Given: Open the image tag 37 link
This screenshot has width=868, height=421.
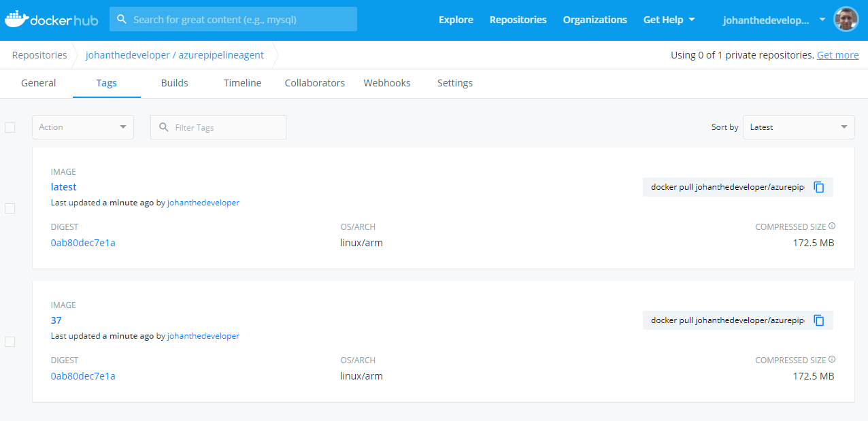Looking at the screenshot, I should [x=56, y=320].
